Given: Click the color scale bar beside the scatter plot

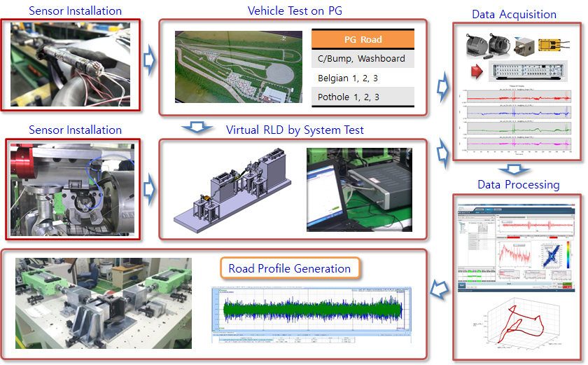Looking at the screenshot, I should (x=569, y=255).
